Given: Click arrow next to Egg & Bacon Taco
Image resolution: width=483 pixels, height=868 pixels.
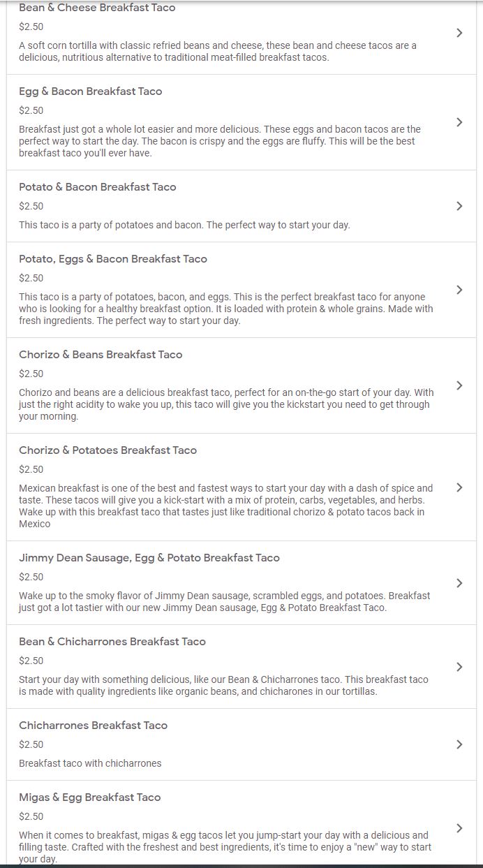Looking at the screenshot, I should tap(459, 122).
